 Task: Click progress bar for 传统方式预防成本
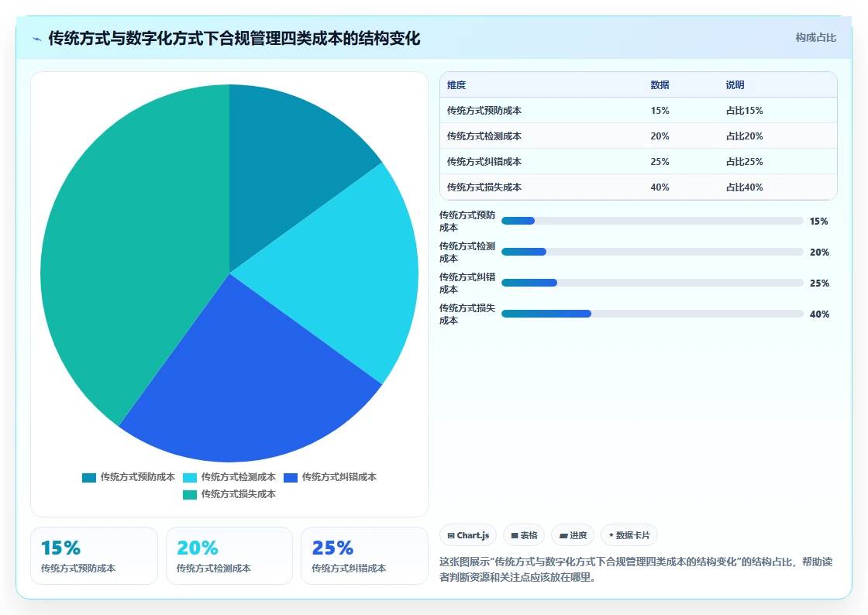(x=652, y=221)
